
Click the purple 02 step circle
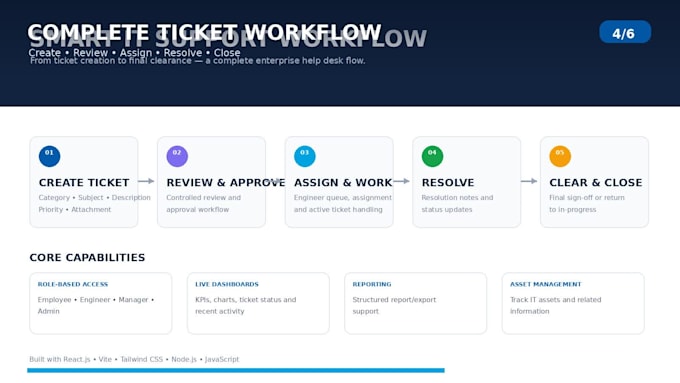177,156
